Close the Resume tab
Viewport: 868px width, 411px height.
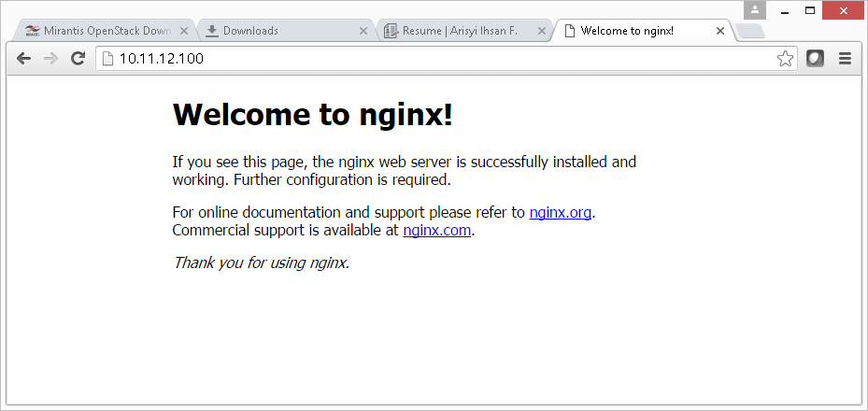(x=542, y=31)
